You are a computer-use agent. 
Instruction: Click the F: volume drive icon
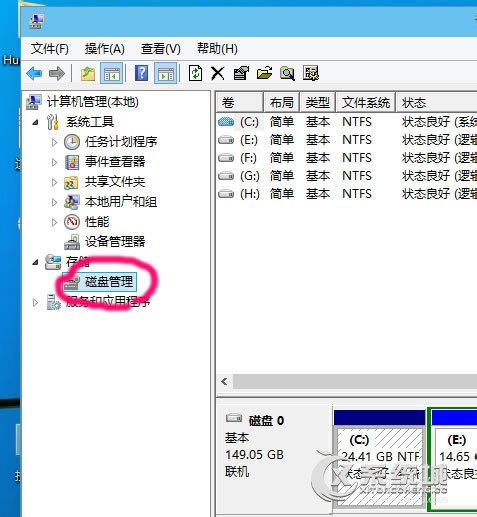226,158
